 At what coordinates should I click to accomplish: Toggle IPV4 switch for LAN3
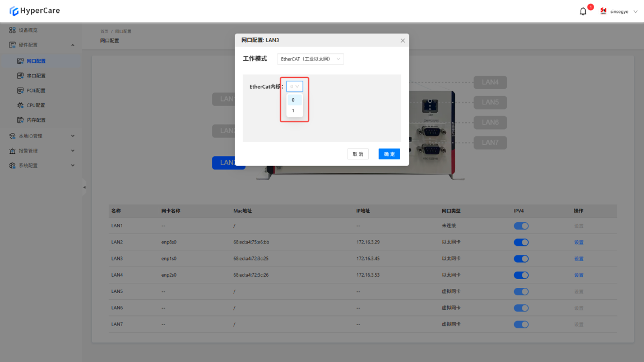pyautogui.click(x=521, y=259)
